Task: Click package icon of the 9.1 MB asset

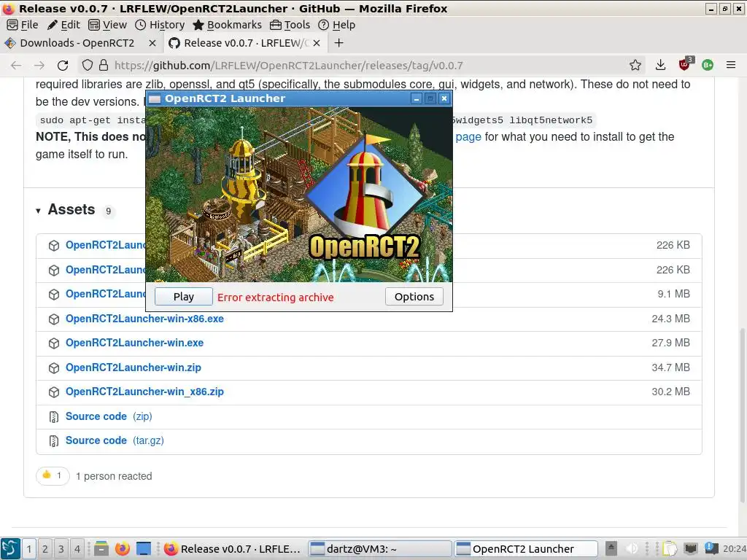Action: pos(54,295)
